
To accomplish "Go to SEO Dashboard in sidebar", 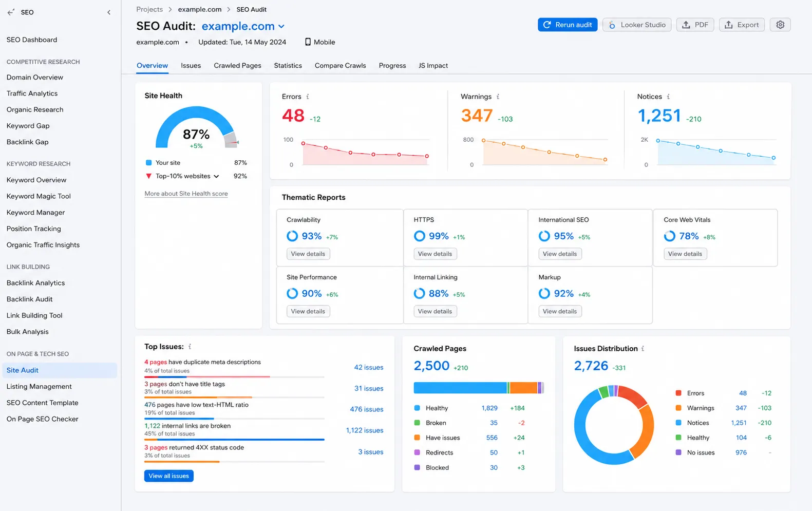I will [x=32, y=40].
